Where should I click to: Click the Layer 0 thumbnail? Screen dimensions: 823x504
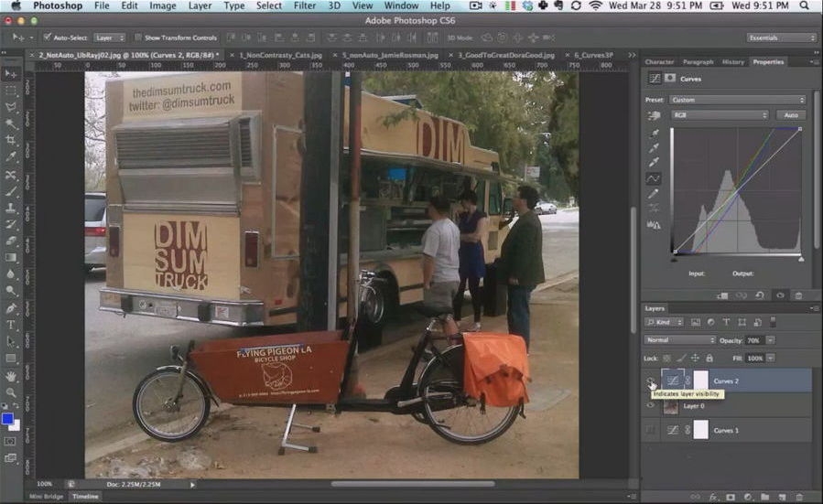671,406
